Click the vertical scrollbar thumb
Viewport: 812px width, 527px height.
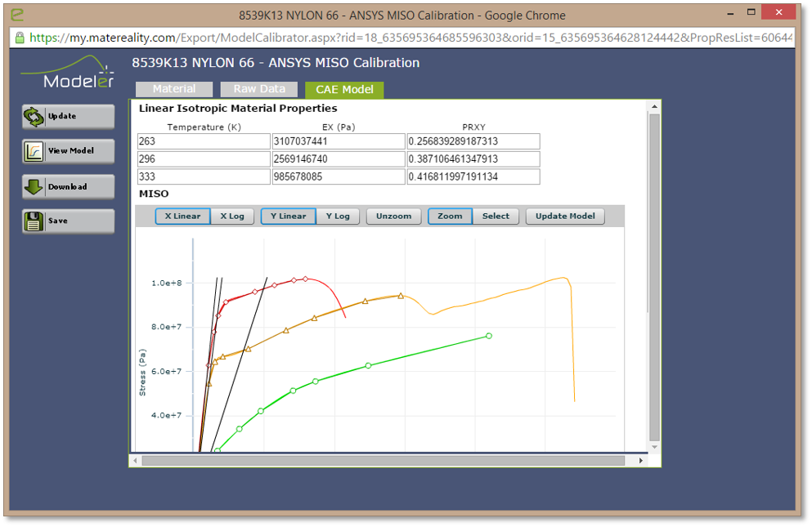(654, 277)
